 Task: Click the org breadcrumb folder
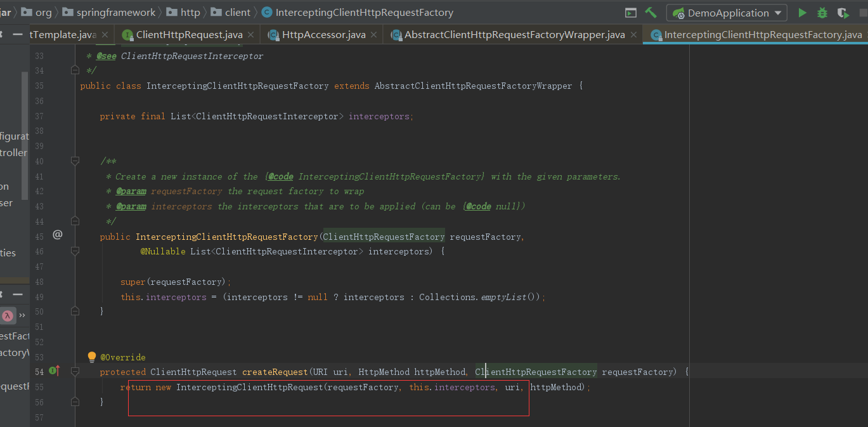click(37, 13)
